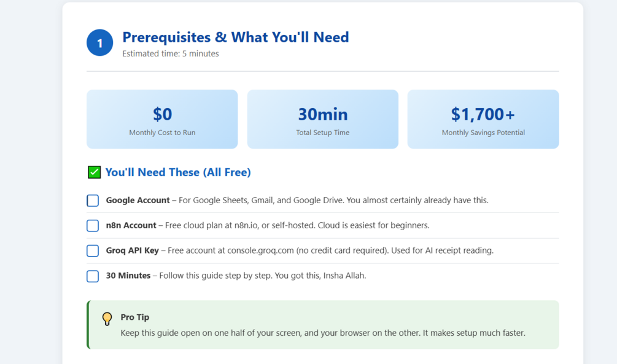This screenshot has height=364, width=617.
Task: Click the $1,700+ Monthly Savings Potential card
Action: coord(483,119)
